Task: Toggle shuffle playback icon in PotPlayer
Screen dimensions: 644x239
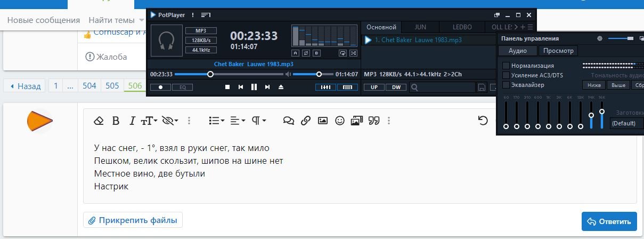Action: (x=353, y=53)
